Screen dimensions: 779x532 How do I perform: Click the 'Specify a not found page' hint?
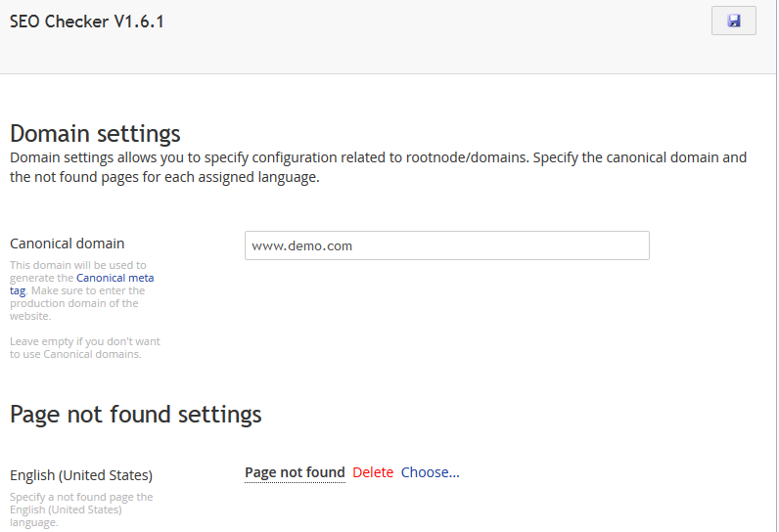[81, 510]
